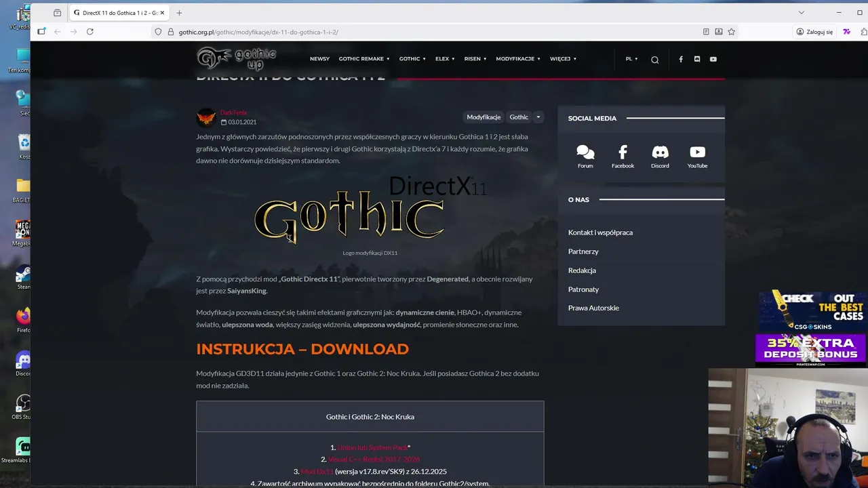This screenshot has height=488, width=868.
Task: Click the Discord icon in site header
Action: 697,59
